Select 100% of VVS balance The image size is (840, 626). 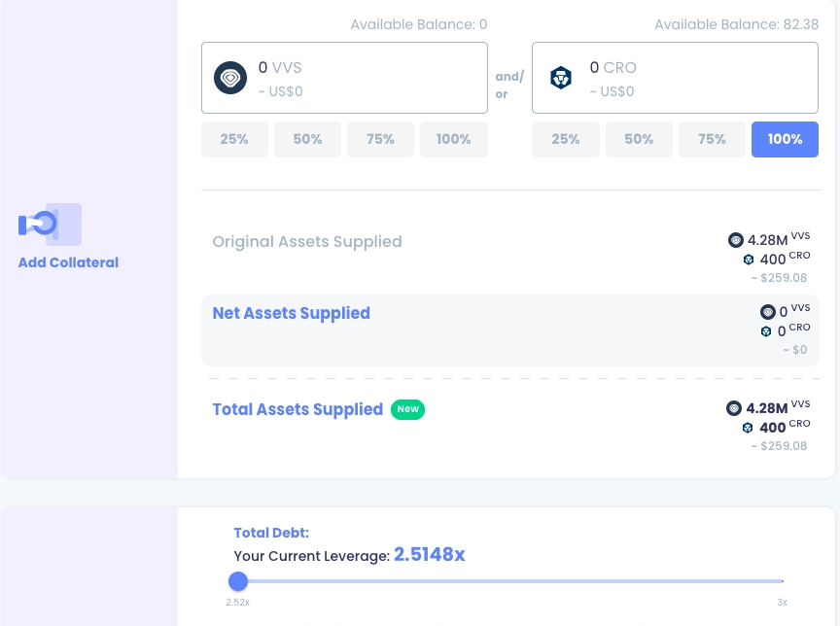pos(454,139)
